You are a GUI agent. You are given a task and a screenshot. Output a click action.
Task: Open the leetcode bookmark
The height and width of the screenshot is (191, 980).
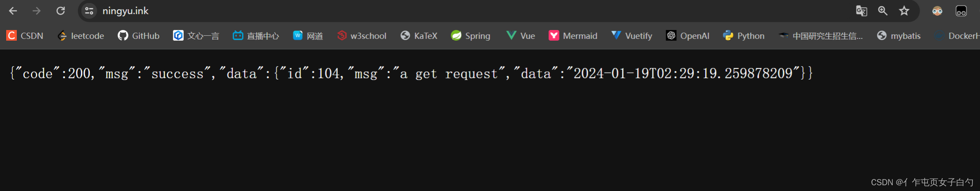click(81, 36)
